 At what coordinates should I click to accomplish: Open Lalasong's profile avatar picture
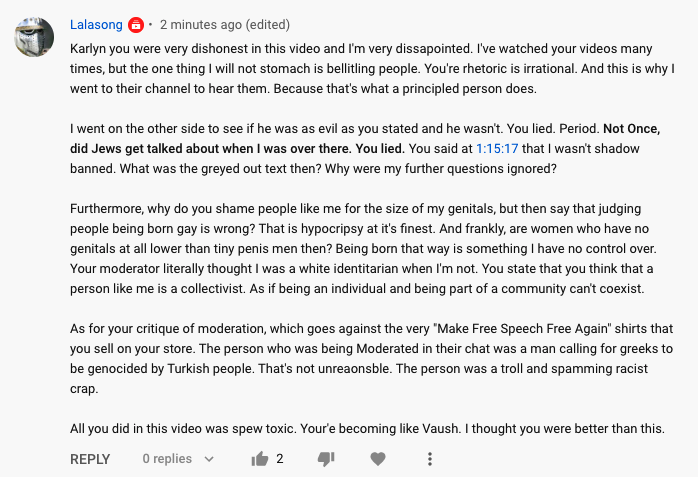[x=34, y=37]
